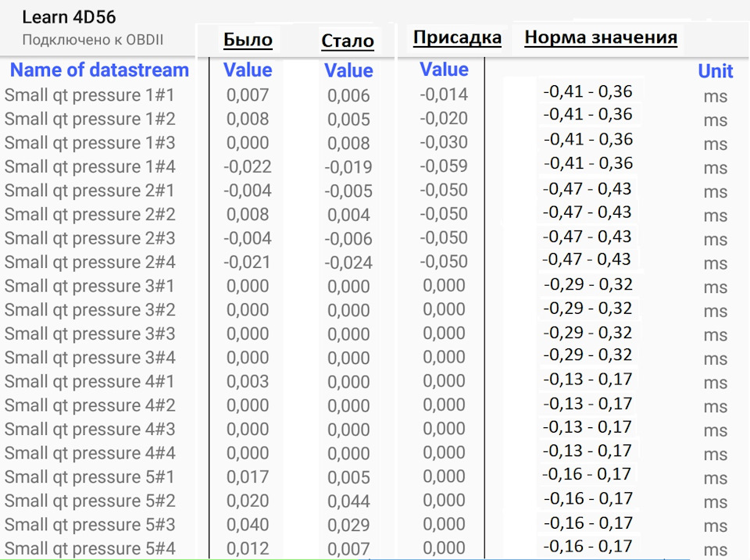The width and height of the screenshot is (750, 560).
Task: Click the 'Unit' column header
Action: 716,71
